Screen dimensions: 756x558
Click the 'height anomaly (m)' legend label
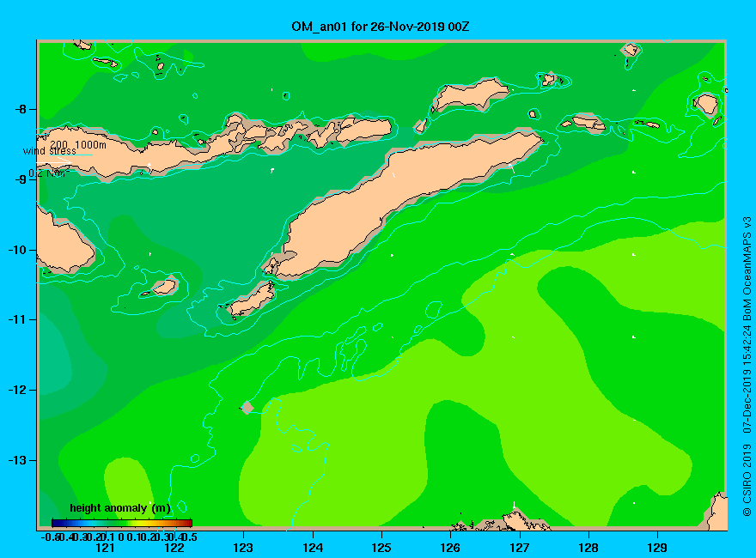pos(120,508)
